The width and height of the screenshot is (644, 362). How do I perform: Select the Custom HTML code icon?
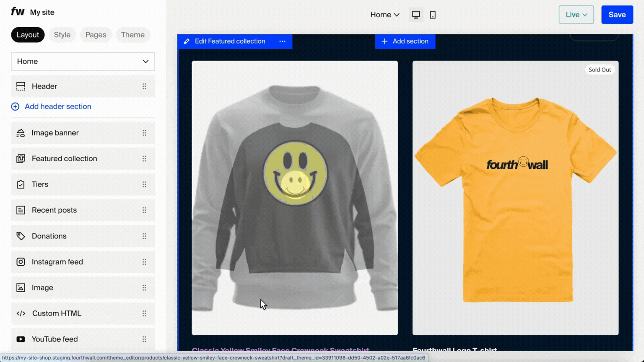pyautogui.click(x=21, y=313)
